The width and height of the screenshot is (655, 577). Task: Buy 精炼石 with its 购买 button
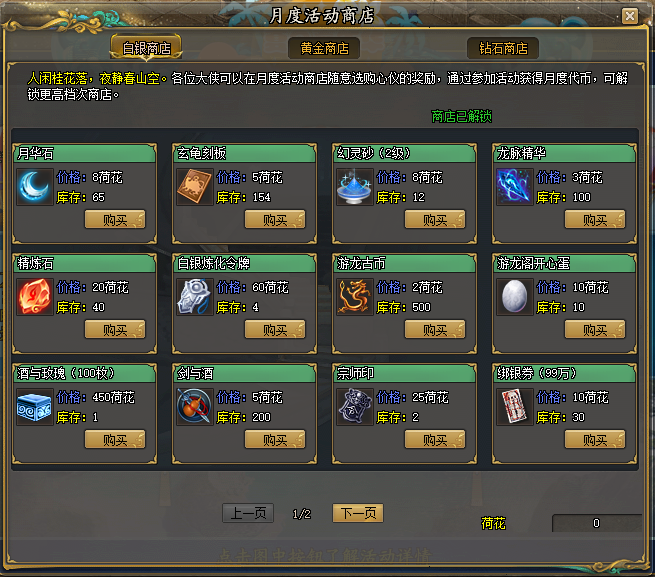[115, 330]
